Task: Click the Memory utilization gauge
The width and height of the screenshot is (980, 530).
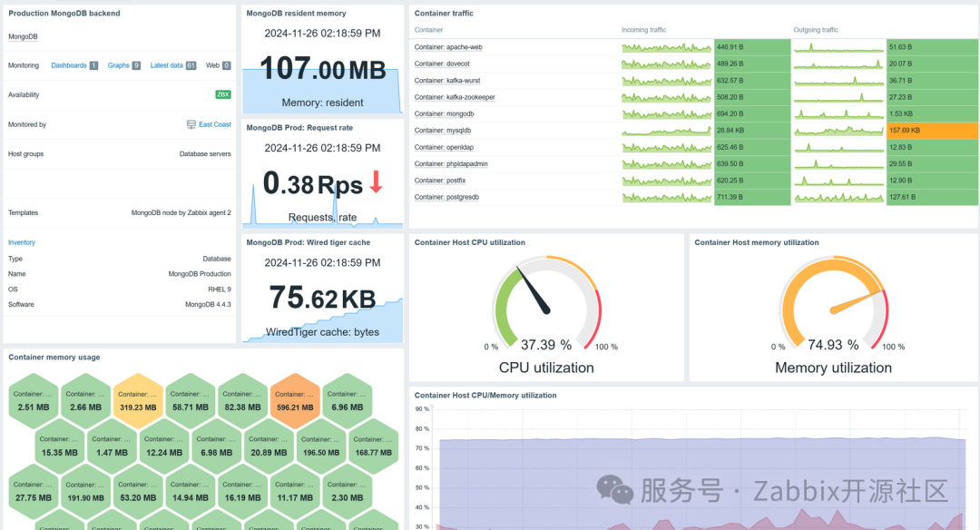Action: click(834, 302)
